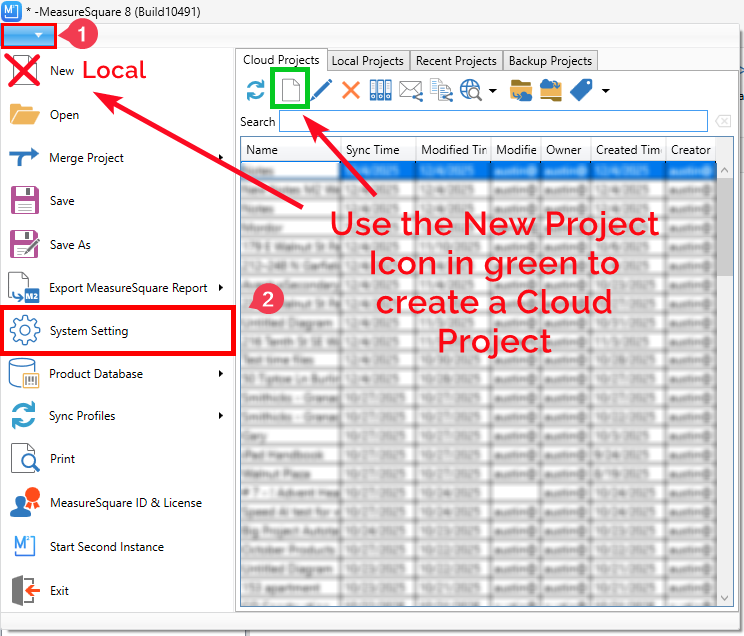Click the Merge Project arrow icon

(x=24, y=157)
